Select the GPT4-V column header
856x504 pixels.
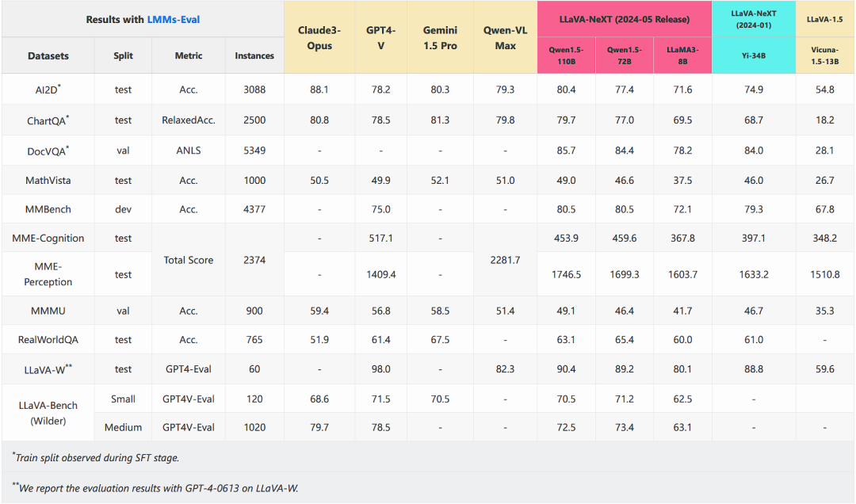tap(381, 38)
